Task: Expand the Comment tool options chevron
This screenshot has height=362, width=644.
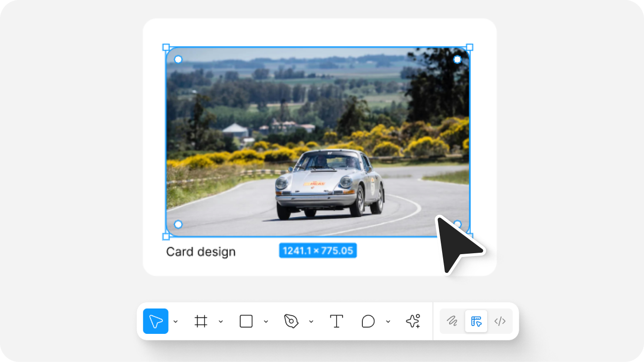Action: (388, 322)
